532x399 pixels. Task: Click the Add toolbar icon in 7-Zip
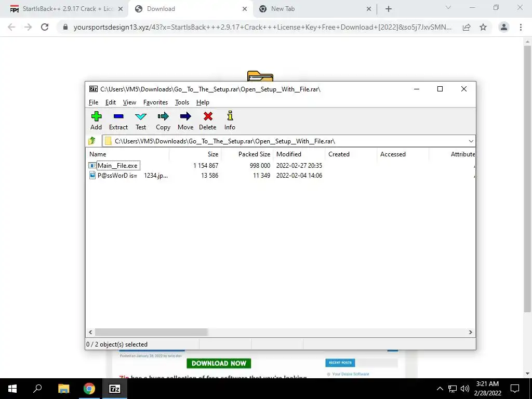click(x=96, y=116)
